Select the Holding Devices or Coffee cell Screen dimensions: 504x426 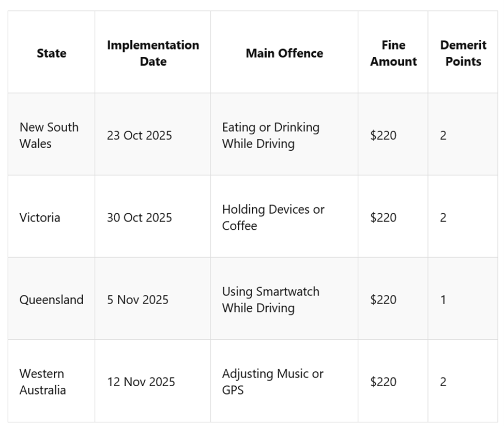point(273,217)
